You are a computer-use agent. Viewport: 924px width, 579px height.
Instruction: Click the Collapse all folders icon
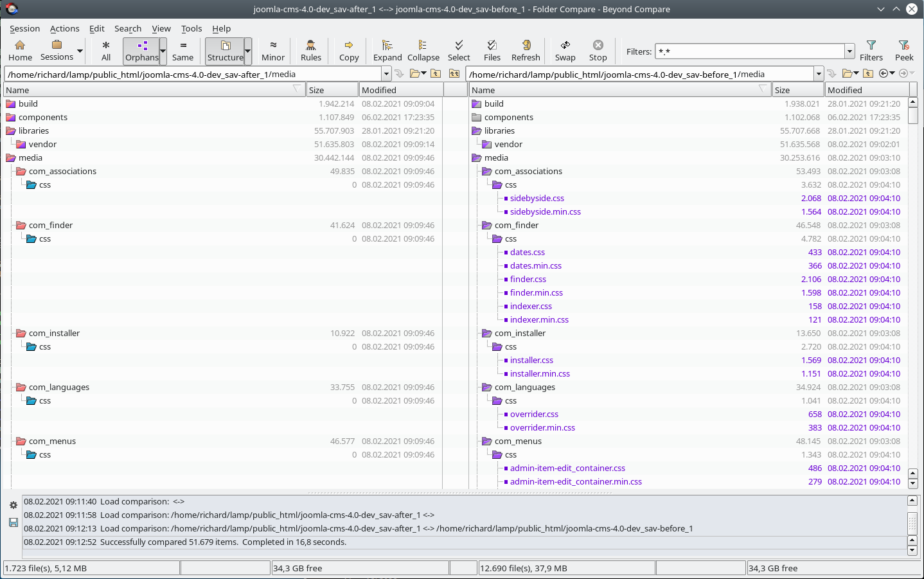[x=423, y=51]
